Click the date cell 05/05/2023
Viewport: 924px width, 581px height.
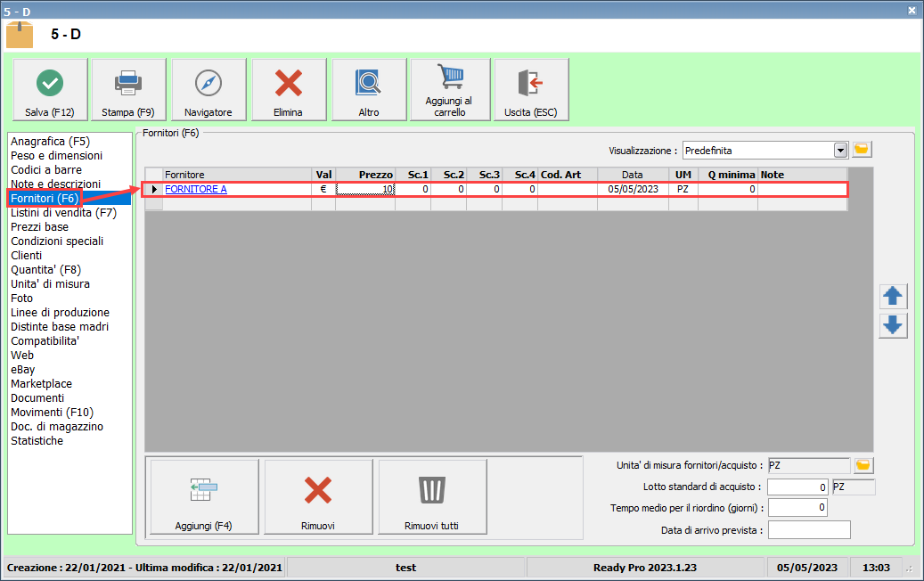click(633, 189)
